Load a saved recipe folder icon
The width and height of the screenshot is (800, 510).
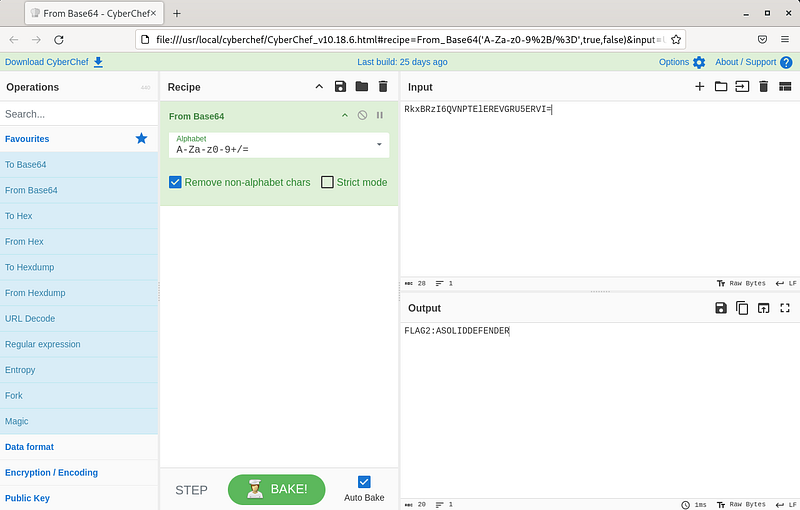click(x=362, y=87)
